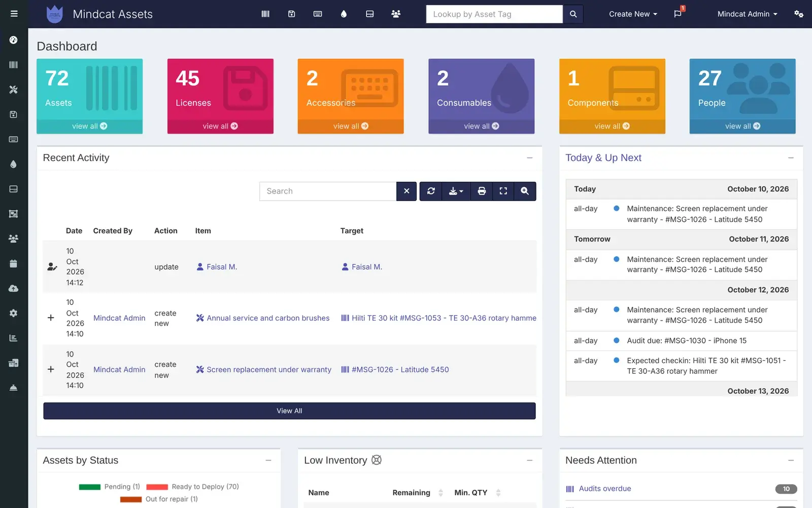Image resolution: width=812 pixels, height=508 pixels.
Task: Collapse the Recent Activity panel
Action: [530, 158]
